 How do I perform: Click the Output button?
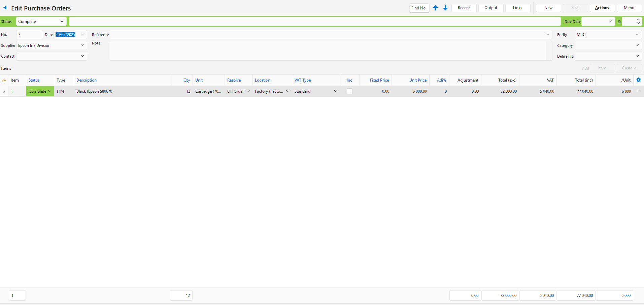pyautogui.click(x=490, y=8)
